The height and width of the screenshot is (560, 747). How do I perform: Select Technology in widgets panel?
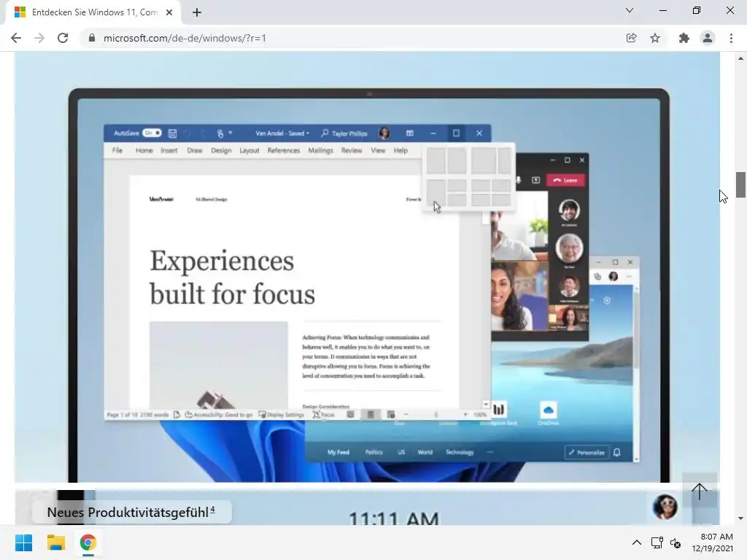(460, 452)
